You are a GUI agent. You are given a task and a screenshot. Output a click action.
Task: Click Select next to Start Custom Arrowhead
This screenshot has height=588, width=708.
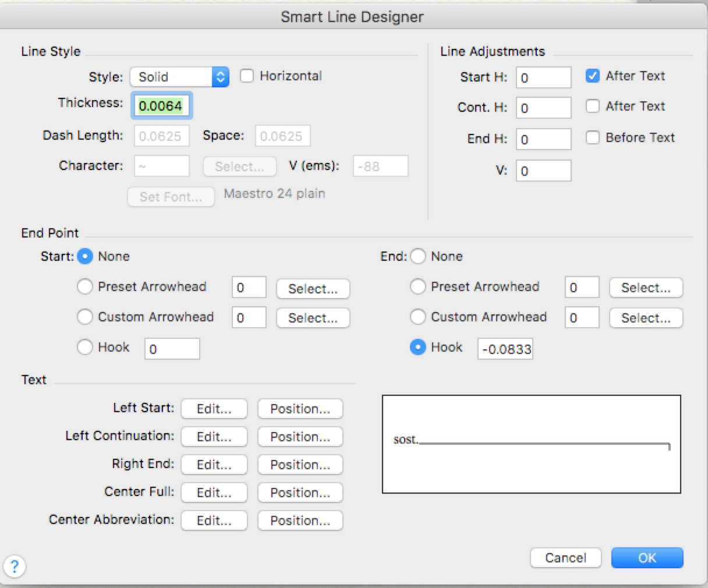[x=313, y=318]
